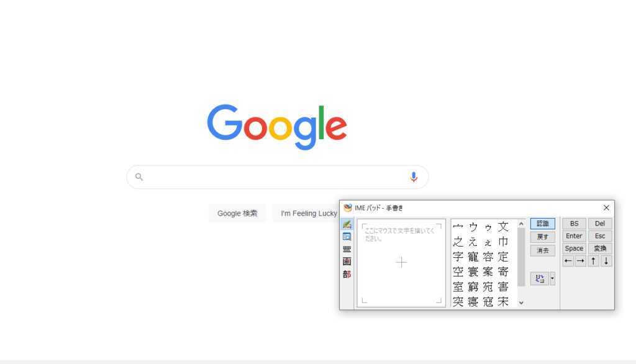Click the Del button
This screenshot has width=636, height=364.
600,224
